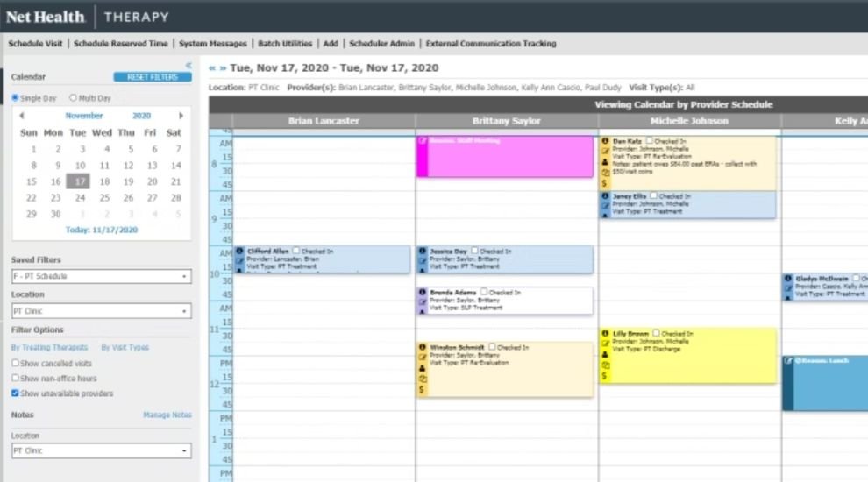Click dollar payment icon on Dan Katz appointment
Screen dimensions: 868x482
tap(604, 183)
